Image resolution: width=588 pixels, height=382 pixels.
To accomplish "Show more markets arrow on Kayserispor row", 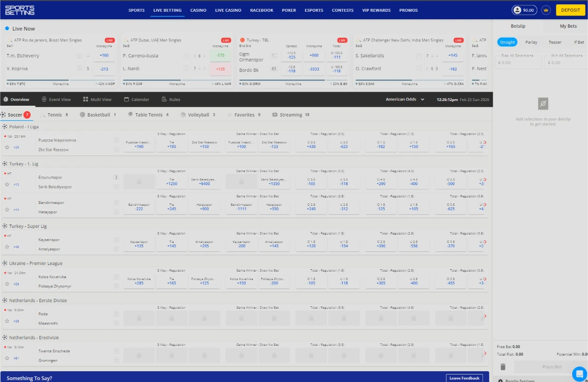I will [485, 242].
